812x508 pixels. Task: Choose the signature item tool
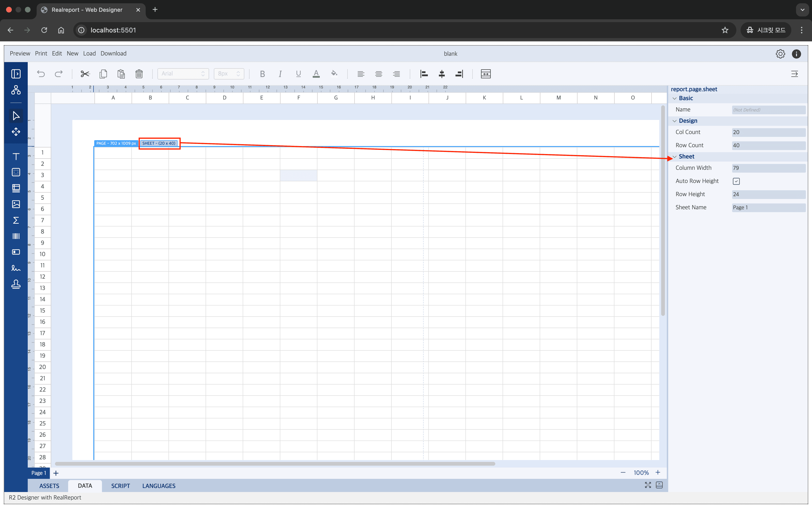16,268
